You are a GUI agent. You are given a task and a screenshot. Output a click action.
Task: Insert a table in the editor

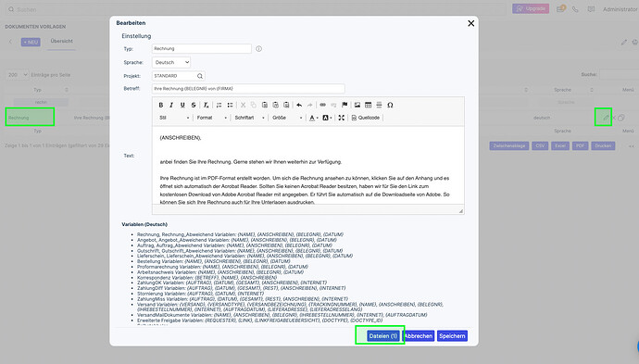(x=369, y=106)
